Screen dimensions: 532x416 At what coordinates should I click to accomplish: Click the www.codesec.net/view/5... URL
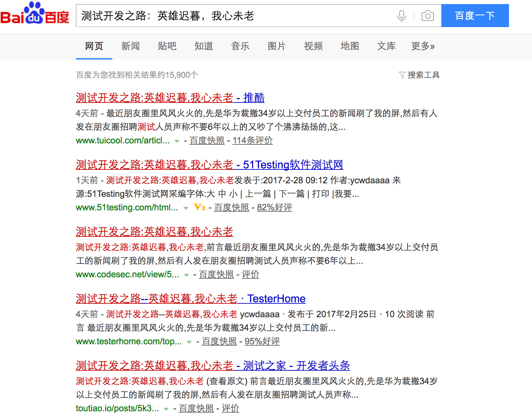coord(127,274)
